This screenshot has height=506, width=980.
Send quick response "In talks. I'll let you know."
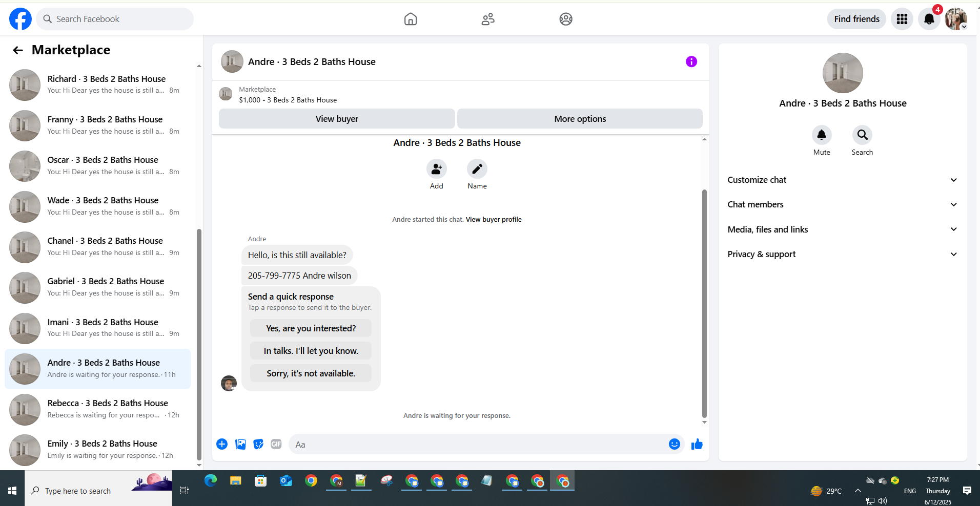point(311,351)
